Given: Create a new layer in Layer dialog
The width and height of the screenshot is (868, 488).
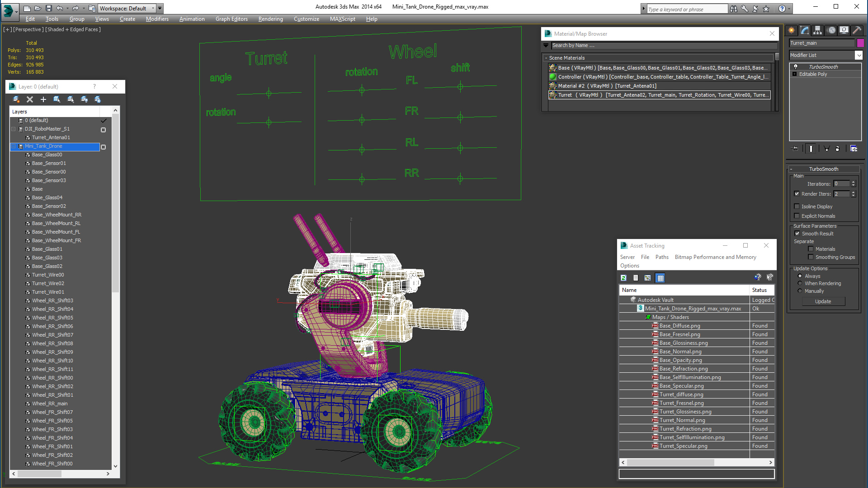Looking at the screenshot, I should coord(16,99).
